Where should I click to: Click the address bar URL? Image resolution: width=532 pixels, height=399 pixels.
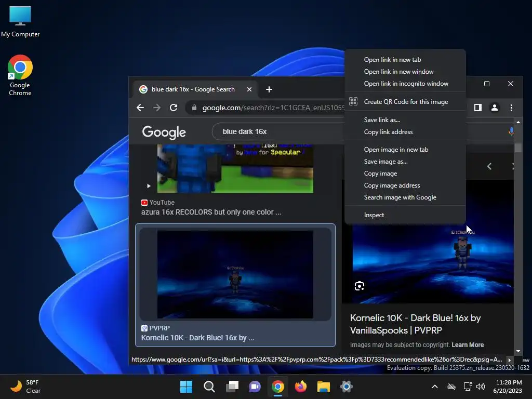pyautogui.click(x=273, y=108)
